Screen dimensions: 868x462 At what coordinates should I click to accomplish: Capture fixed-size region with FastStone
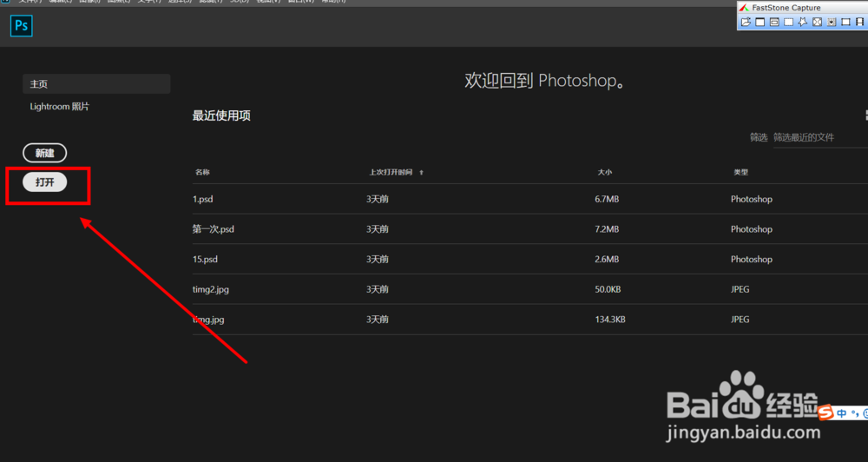point(845,23)
